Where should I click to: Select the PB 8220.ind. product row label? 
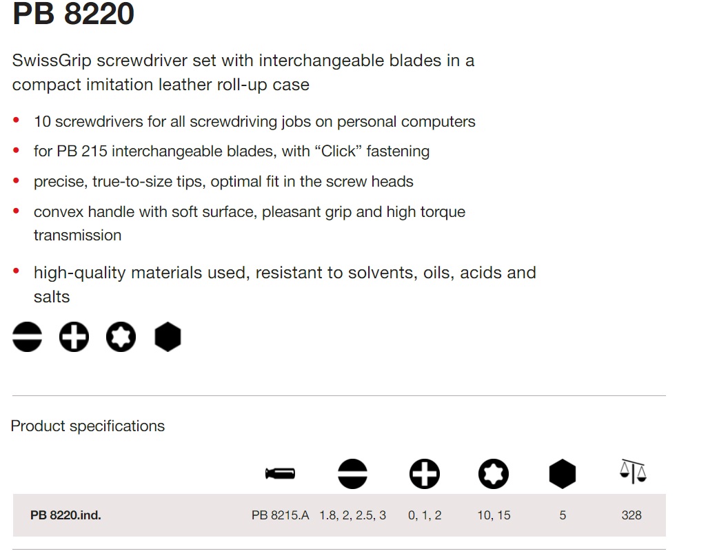(x=65, y=515)
